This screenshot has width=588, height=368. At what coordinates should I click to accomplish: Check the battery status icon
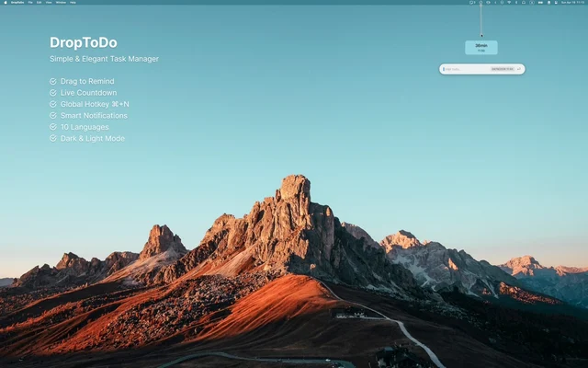(x=540, y=2)
